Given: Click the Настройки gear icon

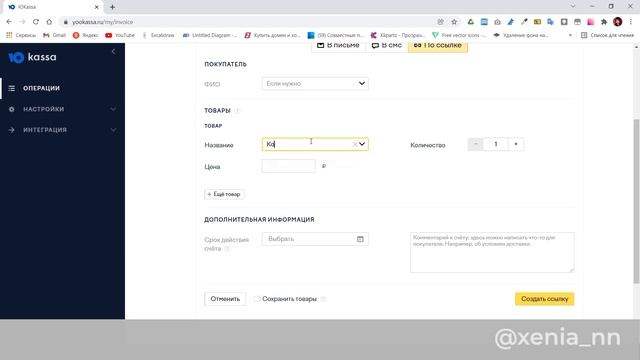Looking at the screenshot, I should (11, 109).
